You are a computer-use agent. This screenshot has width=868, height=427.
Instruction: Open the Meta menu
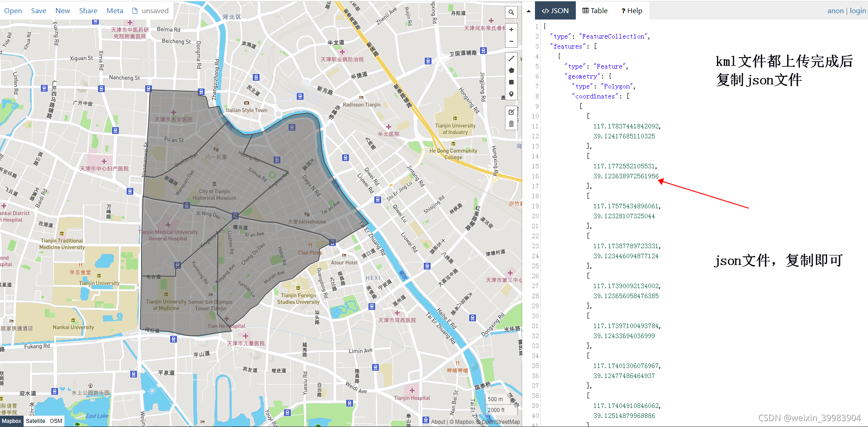(115, 10)
